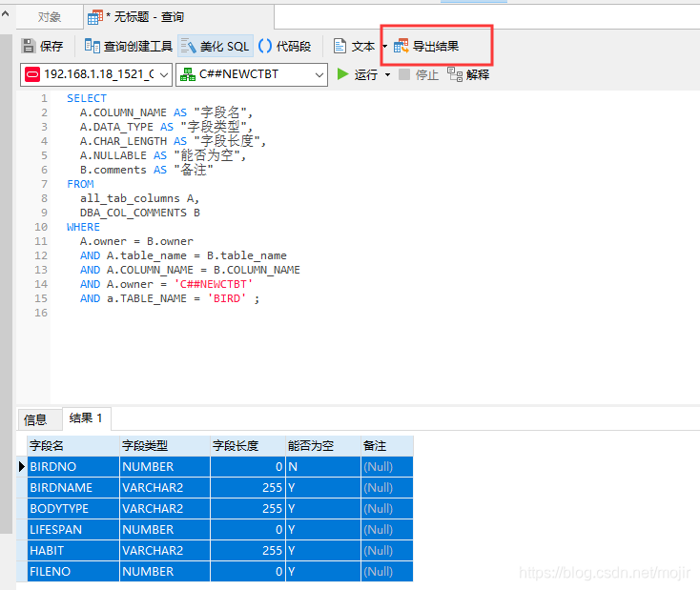Click the 'BIRD' string literal in editor
The width and height of the screenshot is (700, 590).
227,298
